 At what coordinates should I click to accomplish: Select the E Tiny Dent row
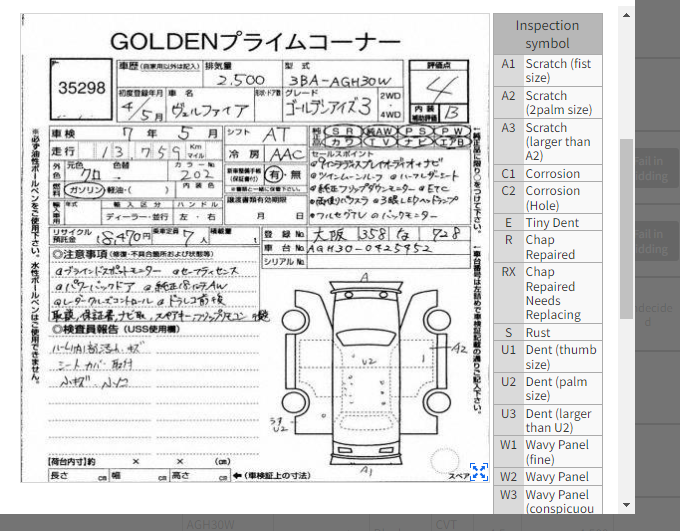pos(547,223)
